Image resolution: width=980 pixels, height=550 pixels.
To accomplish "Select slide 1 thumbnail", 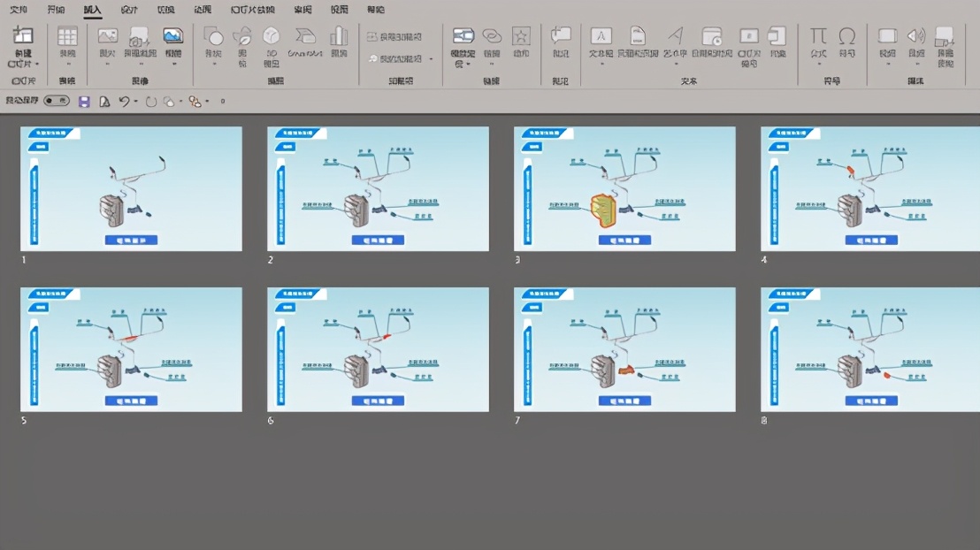I will click(131, 188).
